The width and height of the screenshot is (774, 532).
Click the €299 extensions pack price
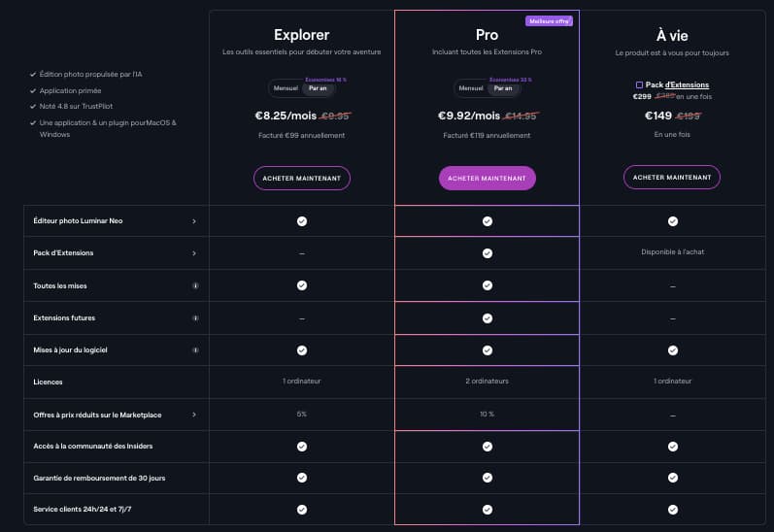tap(642, 97)
